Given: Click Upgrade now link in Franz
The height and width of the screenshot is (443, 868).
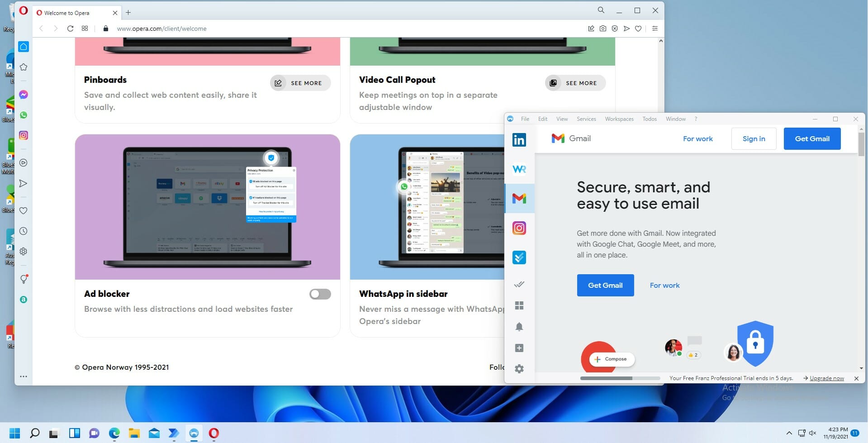Looking at the screenshot, I should tap(826, 378).
